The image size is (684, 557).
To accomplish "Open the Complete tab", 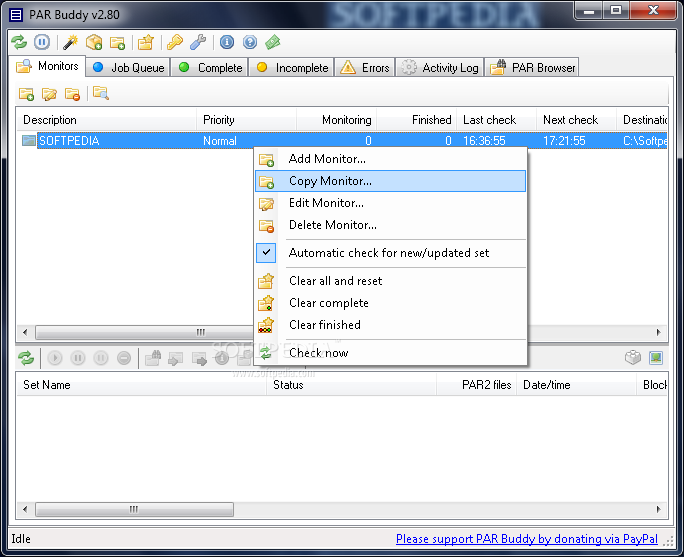I will pos(210,68).
